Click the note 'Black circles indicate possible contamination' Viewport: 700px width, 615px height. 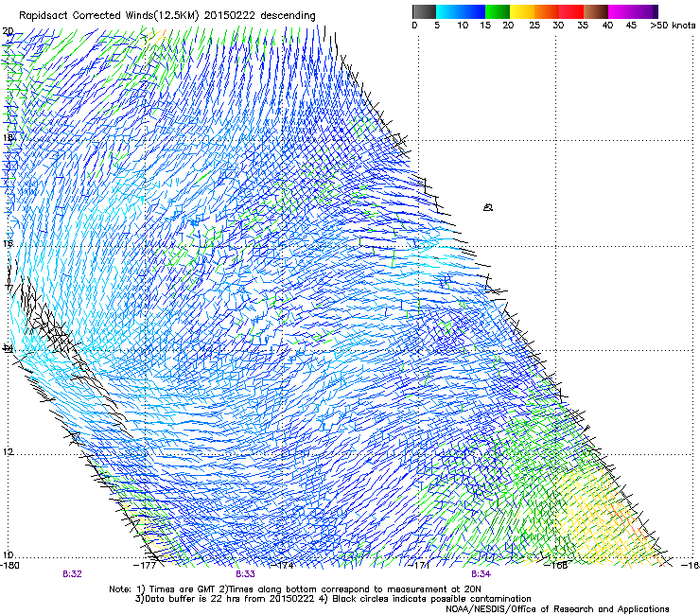click(431, 599)
